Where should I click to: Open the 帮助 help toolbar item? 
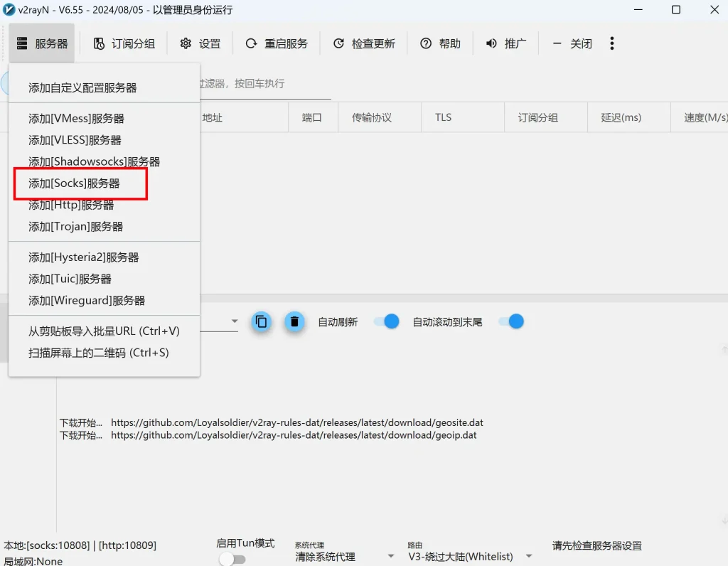440,43
